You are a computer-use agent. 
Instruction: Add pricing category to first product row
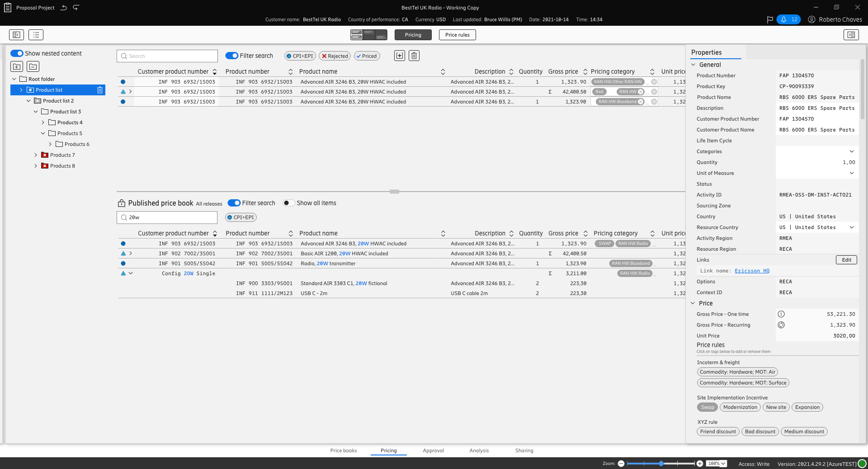[x=654, y=82]
